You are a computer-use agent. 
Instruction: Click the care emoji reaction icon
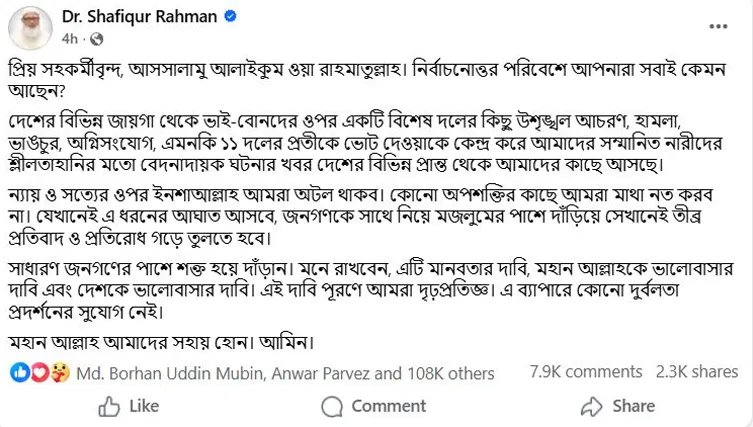tap(59, 372)
